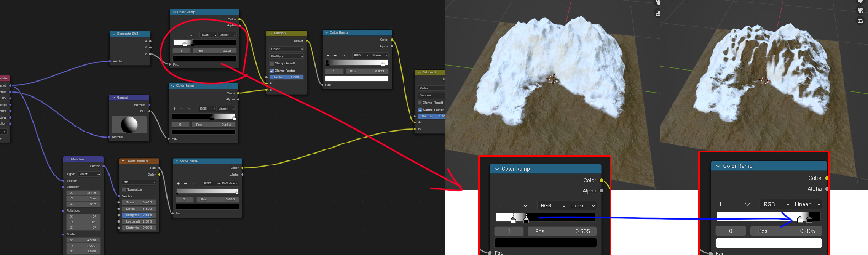The image size is (868, 255).
Task: Toggle Clamp Factor in Subtract node
Action: pyautogui.click(x=420, y=110)
